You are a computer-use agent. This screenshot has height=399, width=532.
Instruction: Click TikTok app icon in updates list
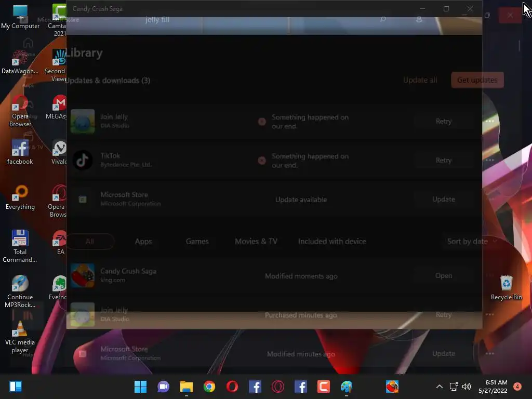pyautogui.click(x=83, y=160)
